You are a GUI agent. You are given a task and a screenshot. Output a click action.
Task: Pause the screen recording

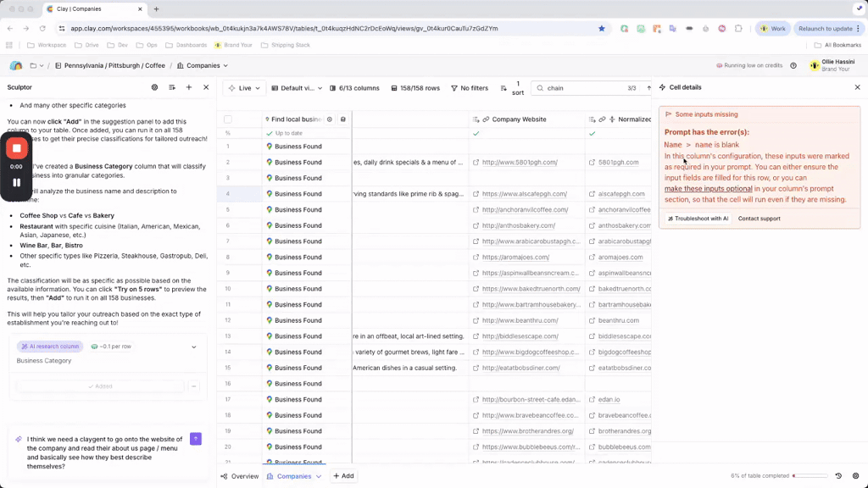click(16, 182)
